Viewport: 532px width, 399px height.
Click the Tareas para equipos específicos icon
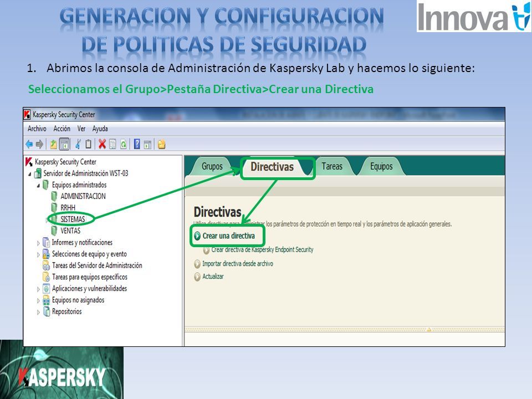[x=46, y=277]
